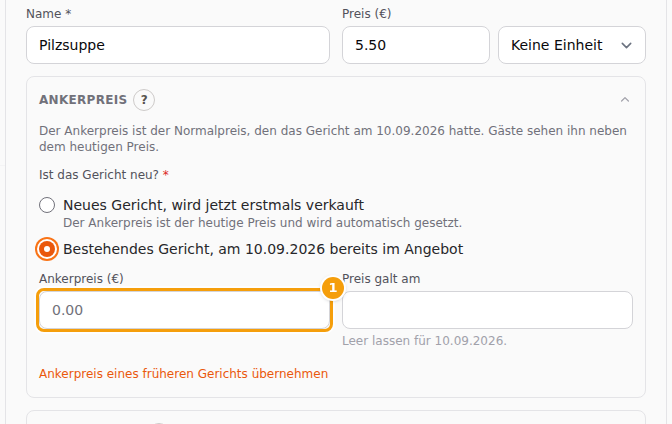Screen dimensions: 672x424
Task: Open the 'Keine Einheit' unit dropdown
Action: pos(572,45)
